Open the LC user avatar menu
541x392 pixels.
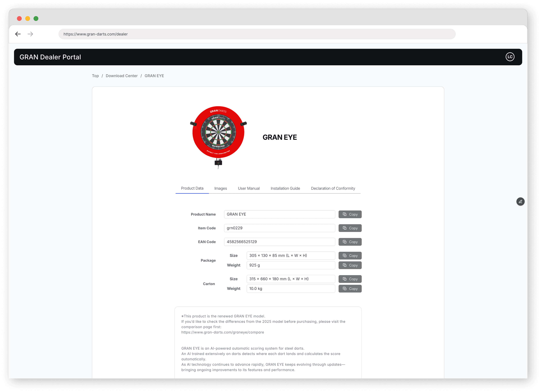[x=510, y=57]
